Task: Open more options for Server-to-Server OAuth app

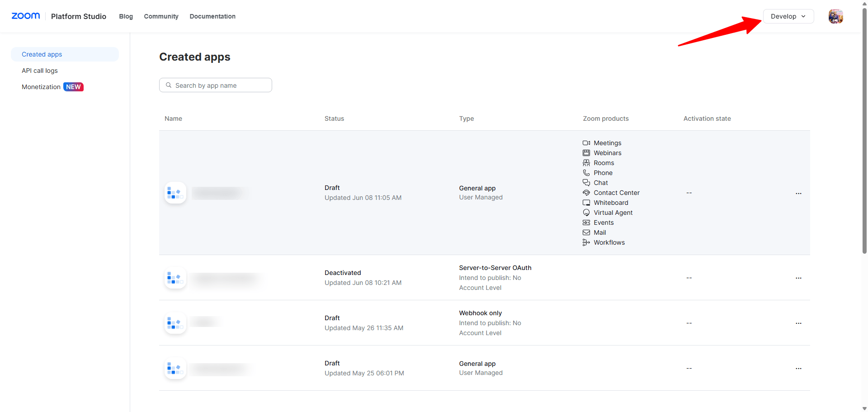Action: tap(798, 278)
